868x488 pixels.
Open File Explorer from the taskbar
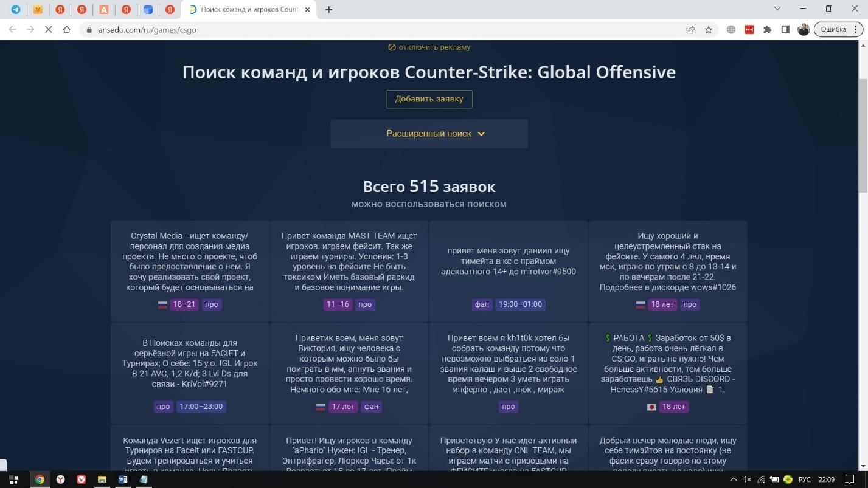(x=102, y=479)
